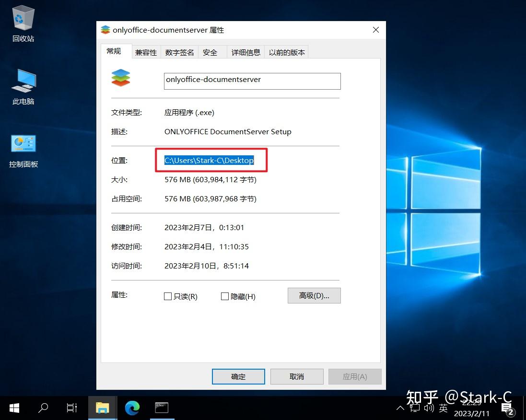The width and height of the screenshot is (526, 420).
Task: Click the Windows Start button
Action: coord(14,408)
